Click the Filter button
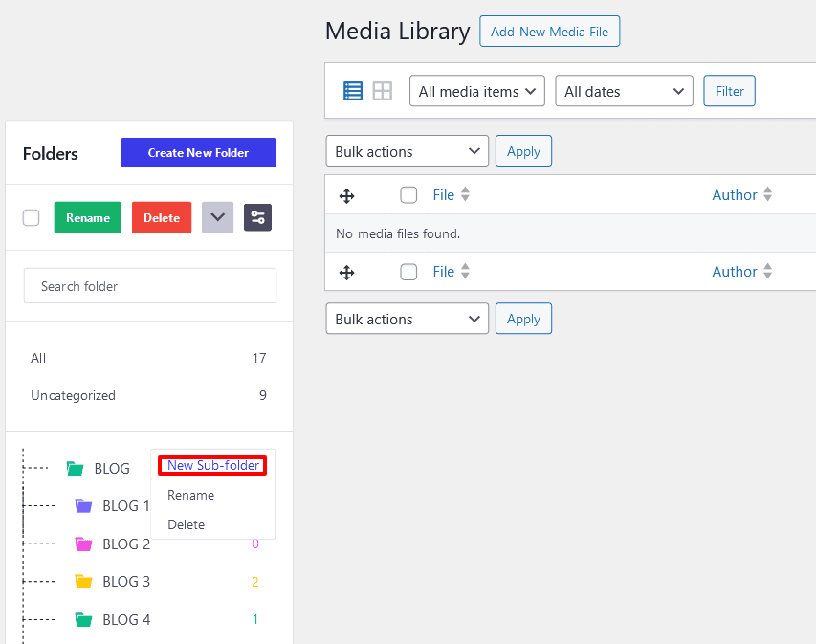816x644 pixels. tap(729, 91)
